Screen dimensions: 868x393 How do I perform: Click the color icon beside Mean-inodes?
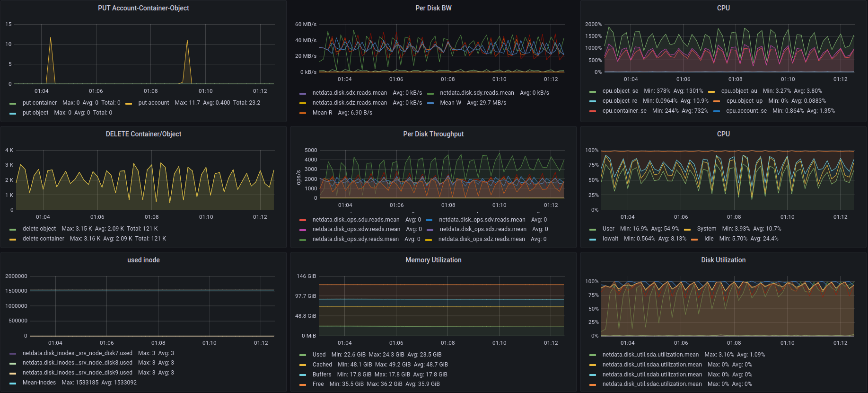[x=13, y=383]
